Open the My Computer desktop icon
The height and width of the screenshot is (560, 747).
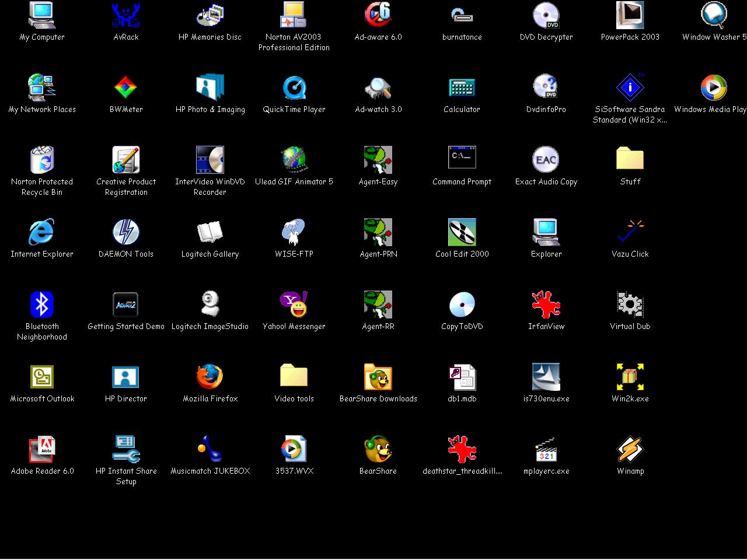[42, 15]
